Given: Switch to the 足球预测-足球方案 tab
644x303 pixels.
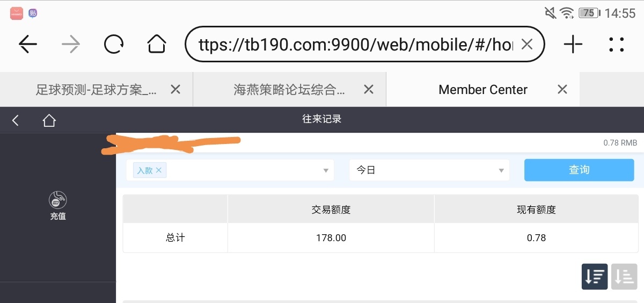Looking at the screenshot, I should (97, 90).
